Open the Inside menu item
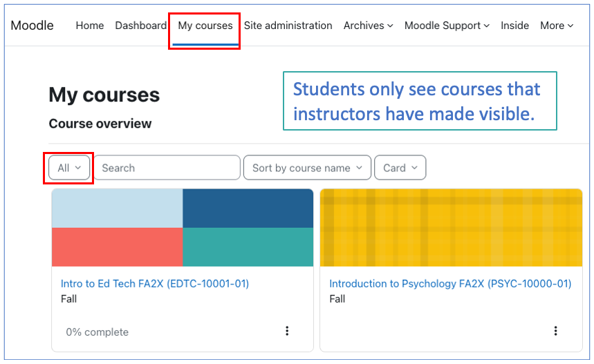This screenshot has height=364, width=594. 514,26
